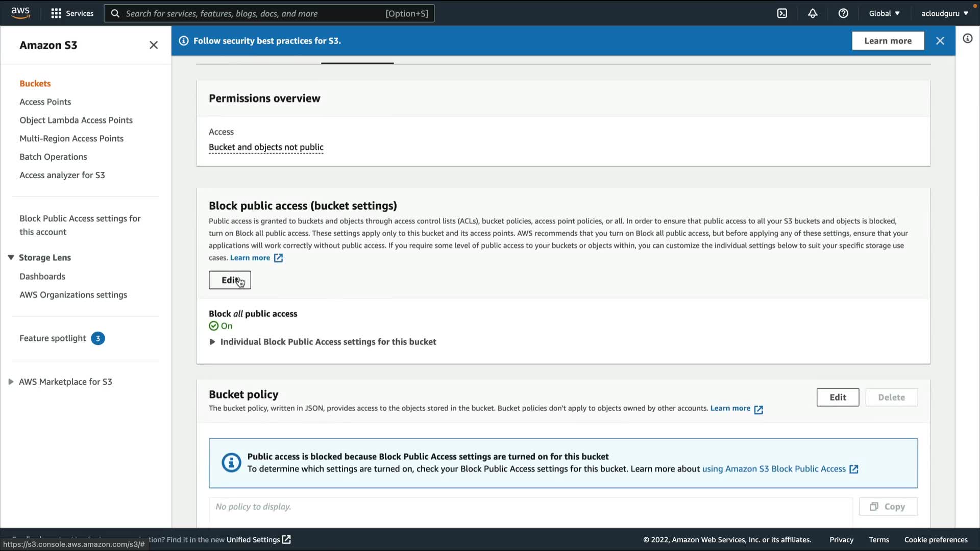Open using Amazon S3 Block Public Access link
The width and height of the screenshot is (980, 551).
point(774,469)
